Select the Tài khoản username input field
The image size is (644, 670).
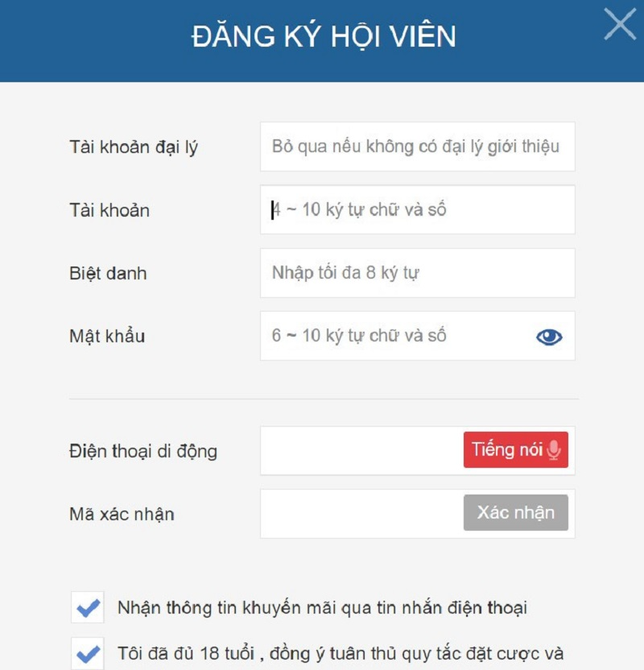coord(416,210)
